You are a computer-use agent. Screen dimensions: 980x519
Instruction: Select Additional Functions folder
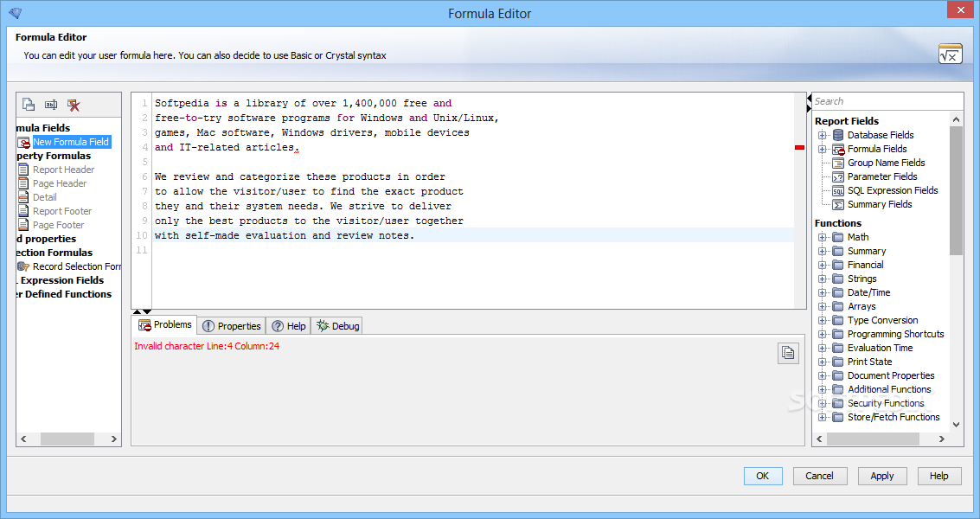[889, 389]
